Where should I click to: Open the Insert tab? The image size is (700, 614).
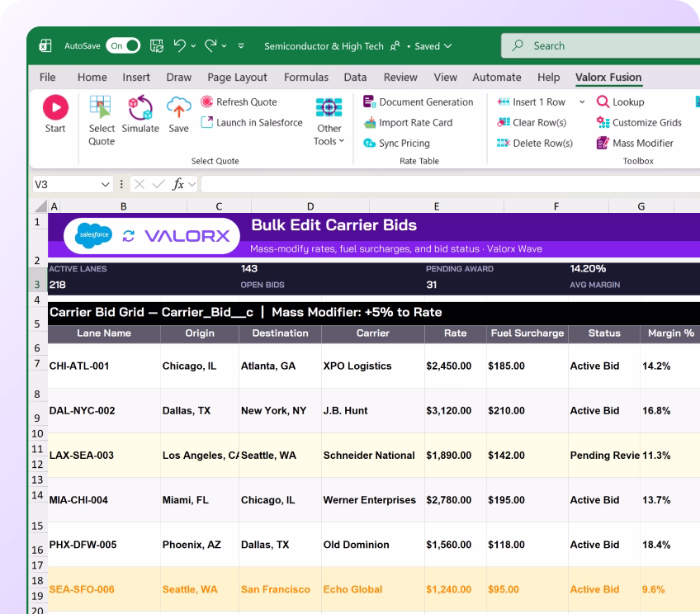pos(136,78)
